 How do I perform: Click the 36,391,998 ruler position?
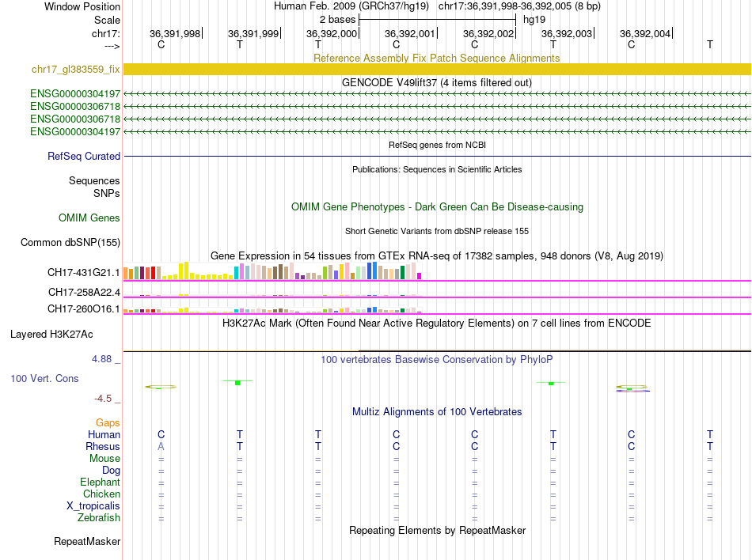pyautogui.click(x=175, y=33)
